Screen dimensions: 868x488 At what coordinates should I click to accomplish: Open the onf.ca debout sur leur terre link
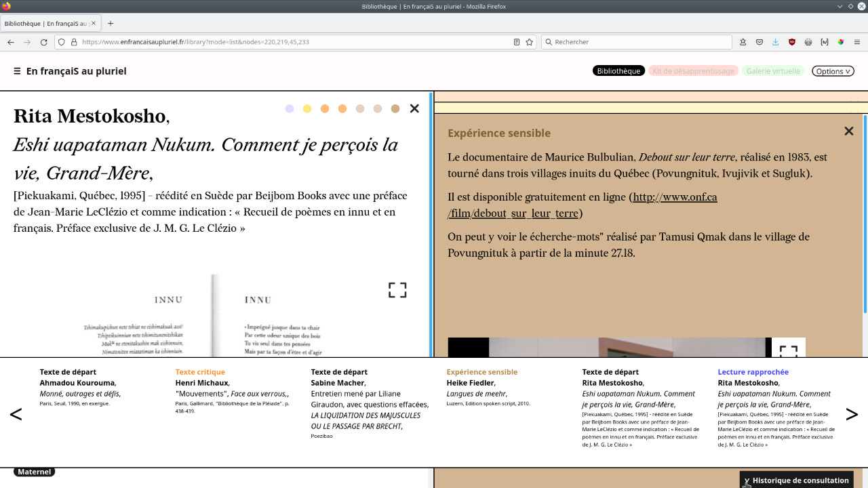click(583, 205)
